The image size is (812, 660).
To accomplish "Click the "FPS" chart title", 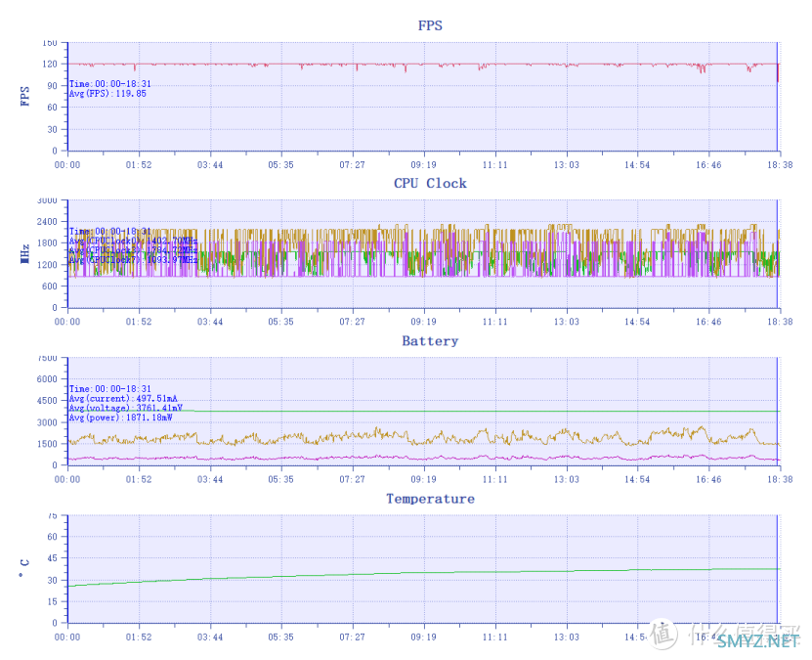I will tap(430, 25).
